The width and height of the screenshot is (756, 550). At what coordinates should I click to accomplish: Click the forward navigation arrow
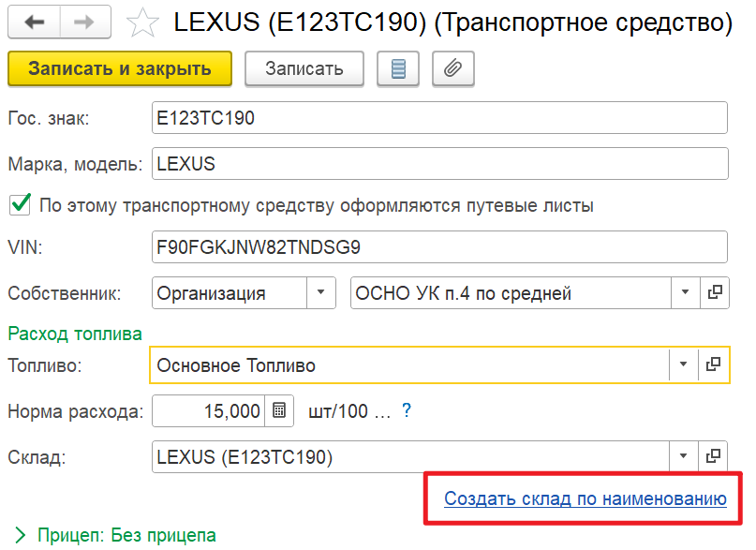[x=86, y=22]
